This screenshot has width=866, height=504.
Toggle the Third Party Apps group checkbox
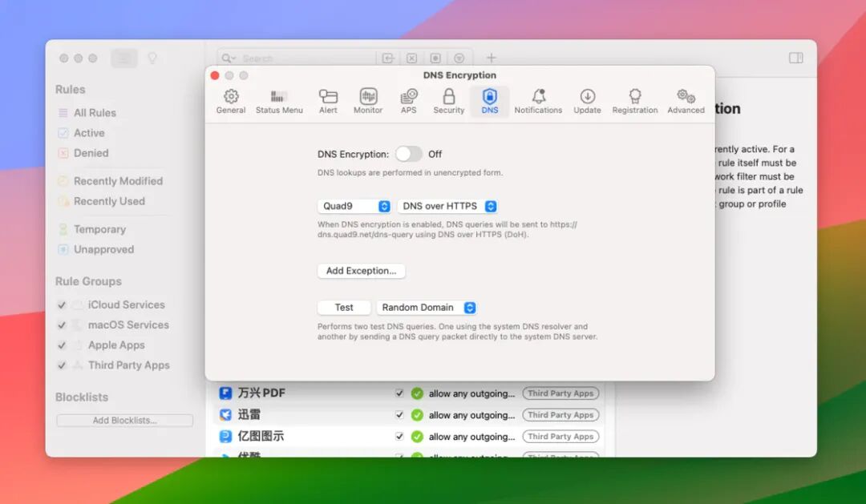[62, 365]
